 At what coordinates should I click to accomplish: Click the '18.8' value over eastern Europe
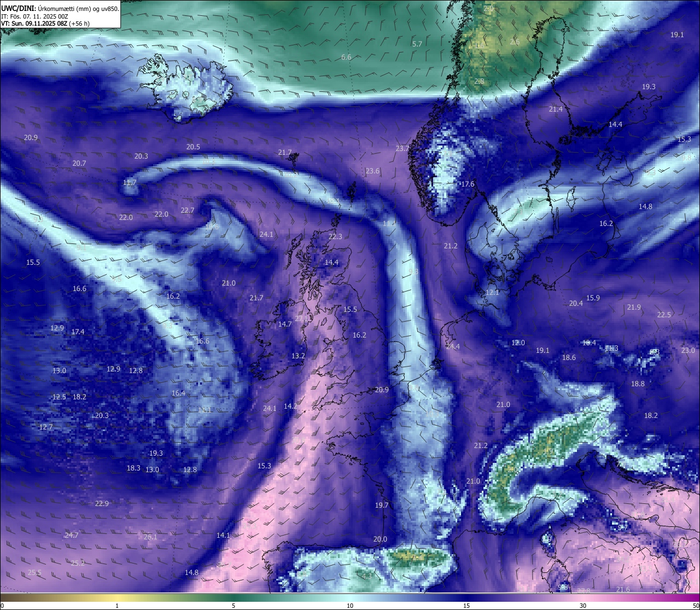click(638, 384)
